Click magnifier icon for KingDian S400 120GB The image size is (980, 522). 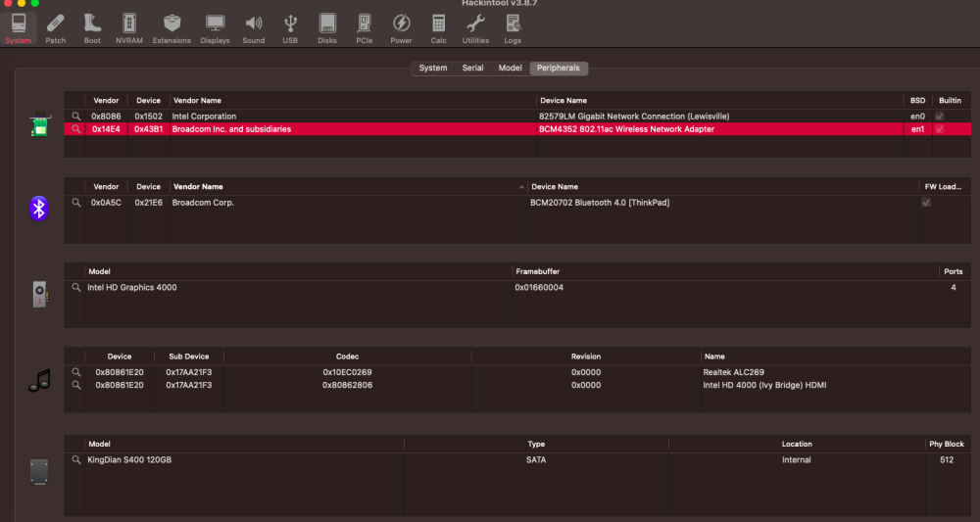(x=76, y=459)
